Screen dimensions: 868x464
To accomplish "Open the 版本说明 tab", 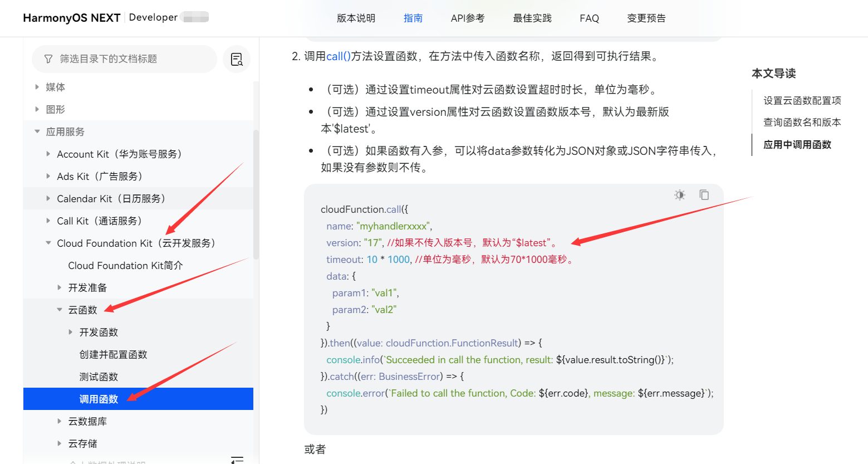I will [356, 18].
